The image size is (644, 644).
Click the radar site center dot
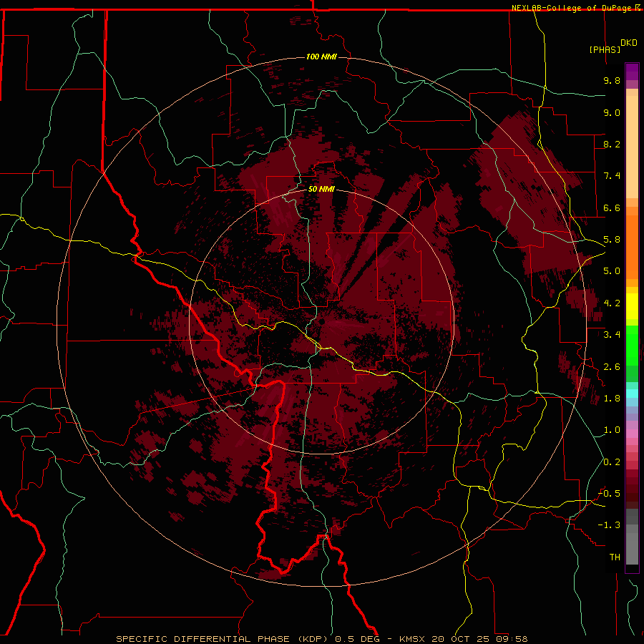pos(321,321)
